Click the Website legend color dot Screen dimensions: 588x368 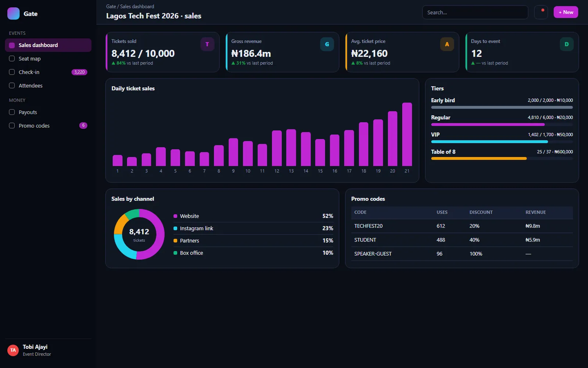tap(175, 216)
